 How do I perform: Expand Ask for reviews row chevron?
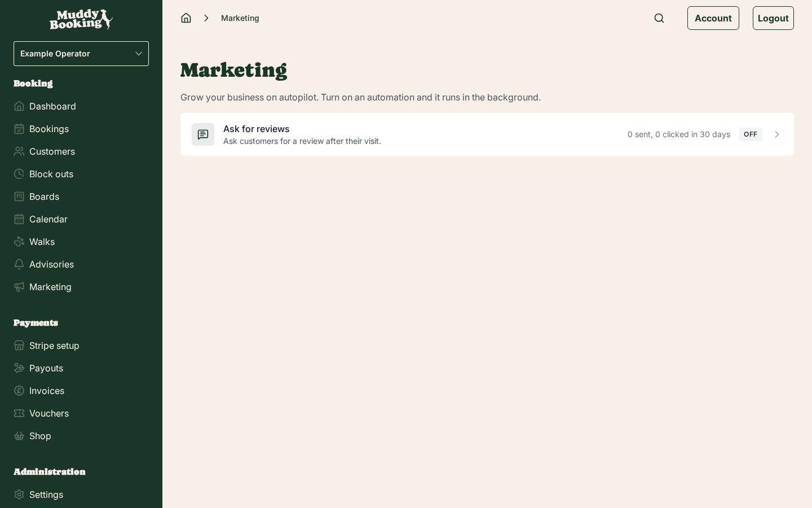777,134
